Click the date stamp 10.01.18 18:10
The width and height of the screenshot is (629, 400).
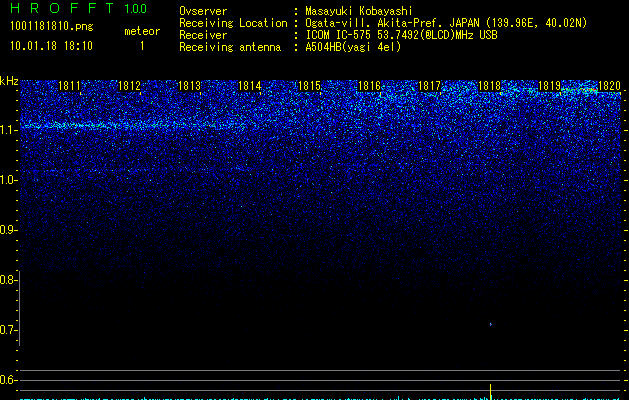click(51, 46)
